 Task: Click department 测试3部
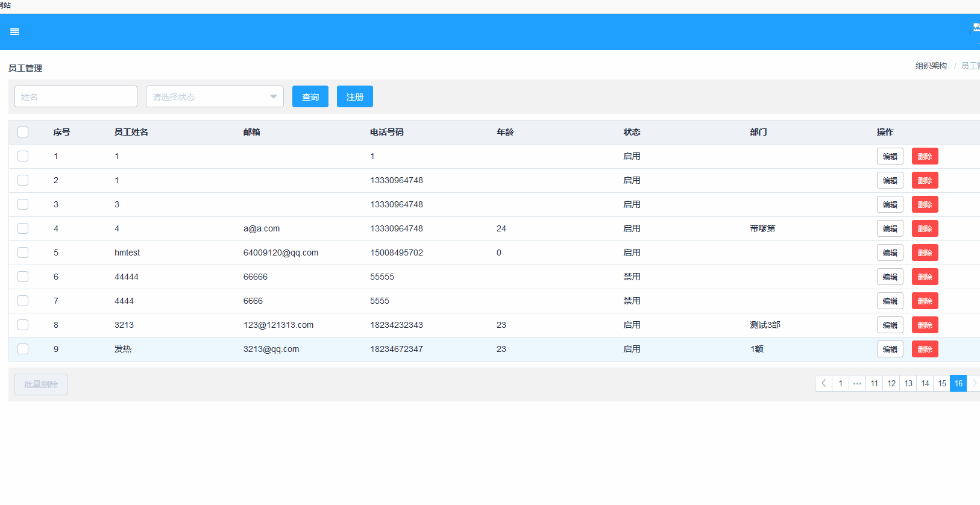click(x=765, y=325)
